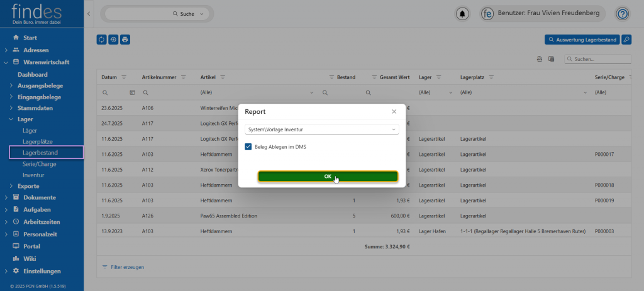Click the refresh icon in toolbar

coord(102,40)
